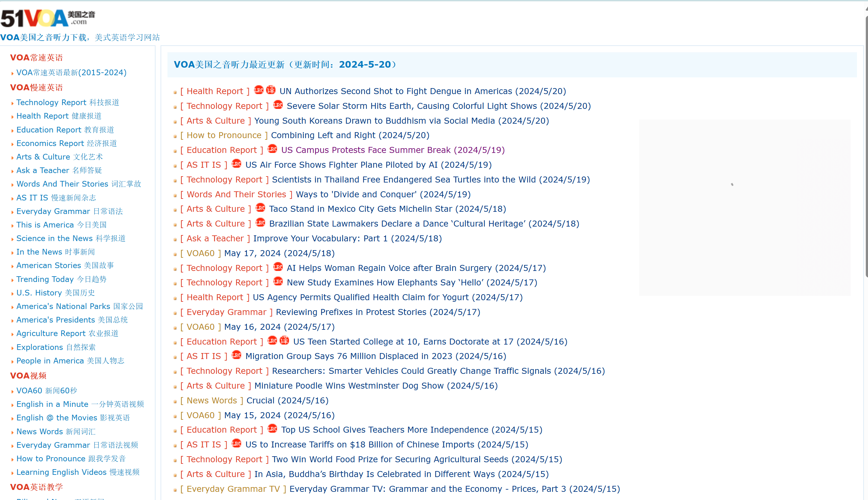
Task: Click LRC icon beside US to Increase Tariffs
Action: coord(236,443)
